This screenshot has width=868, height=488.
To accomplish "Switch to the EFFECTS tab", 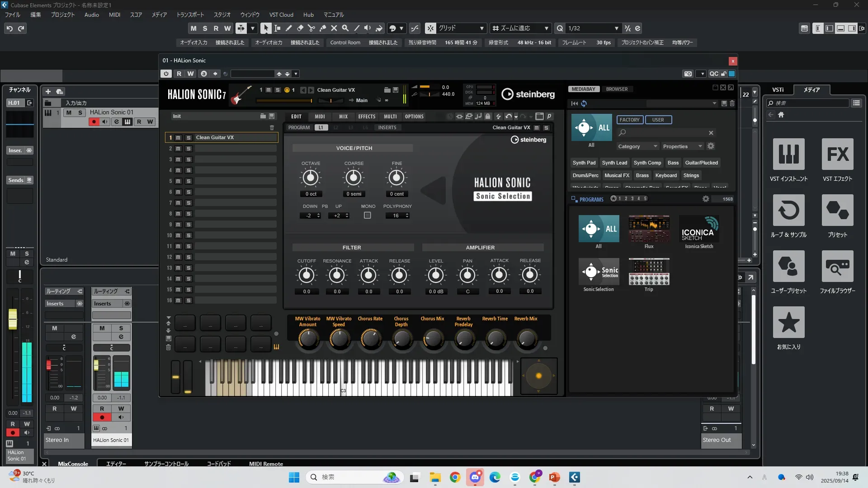I will [x=367, y=117].
